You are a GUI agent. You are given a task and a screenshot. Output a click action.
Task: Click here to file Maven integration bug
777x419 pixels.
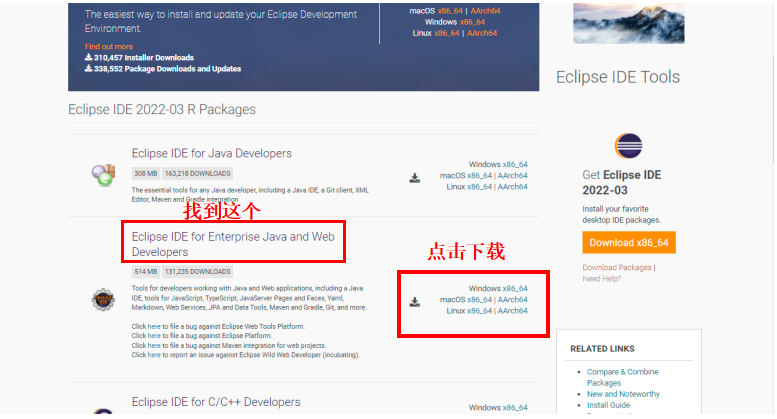(x=154, y=346)
